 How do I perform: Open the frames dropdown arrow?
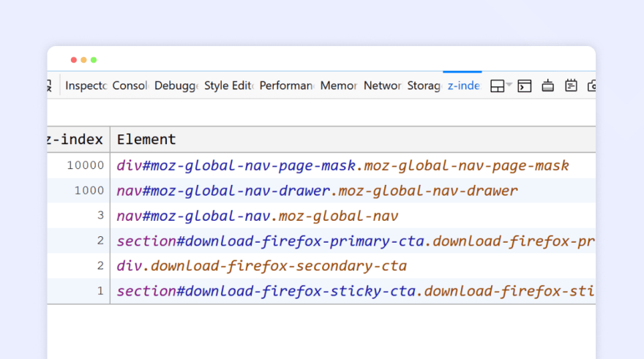pyautogui.click(x=509, y=85)
